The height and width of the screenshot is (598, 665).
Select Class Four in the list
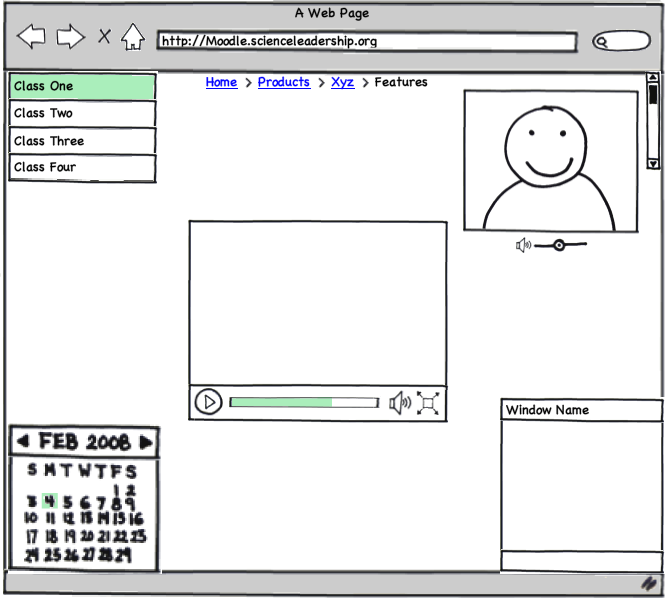(82, 168)
